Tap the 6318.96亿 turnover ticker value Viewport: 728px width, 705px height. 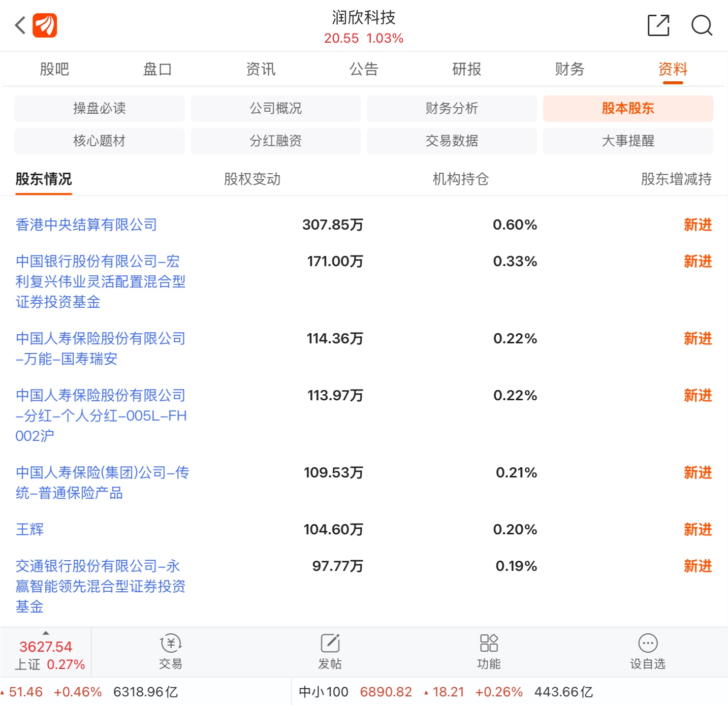pos(145,692)
